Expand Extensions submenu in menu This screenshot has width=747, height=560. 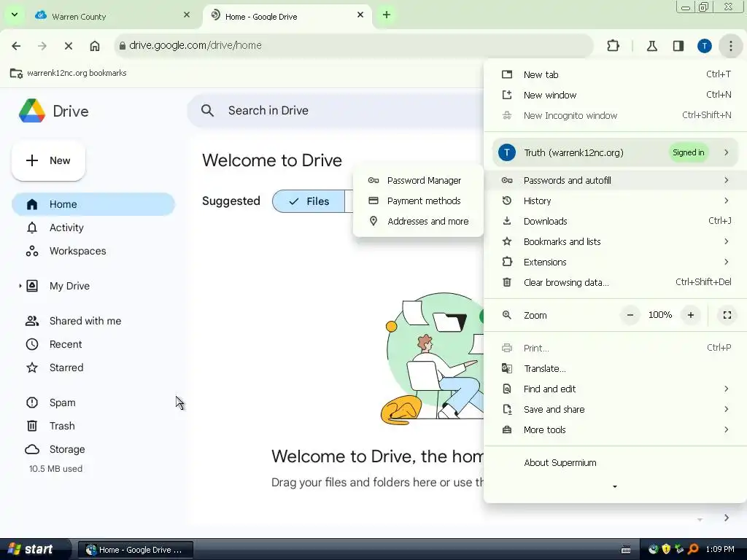(x=616, y=262)
